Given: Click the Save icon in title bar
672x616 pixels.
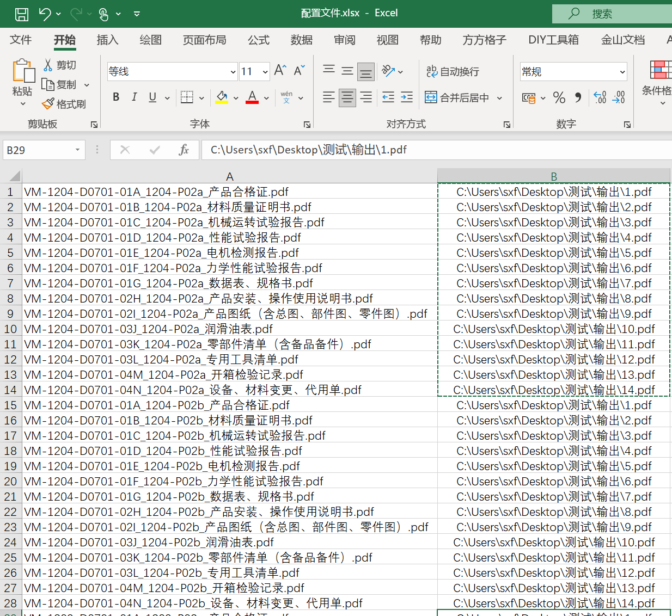Looking at the screenshot, I should click(x=22, y=14).
